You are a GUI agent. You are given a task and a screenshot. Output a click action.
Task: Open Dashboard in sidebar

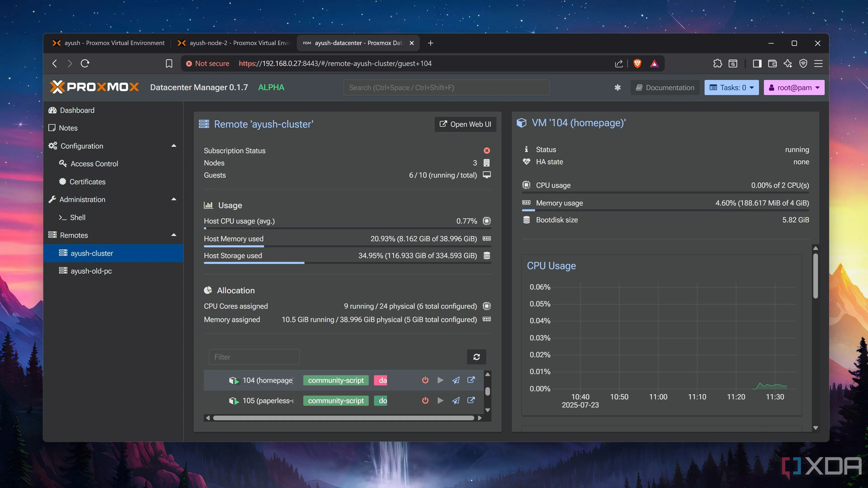click(x=113, y=110)
